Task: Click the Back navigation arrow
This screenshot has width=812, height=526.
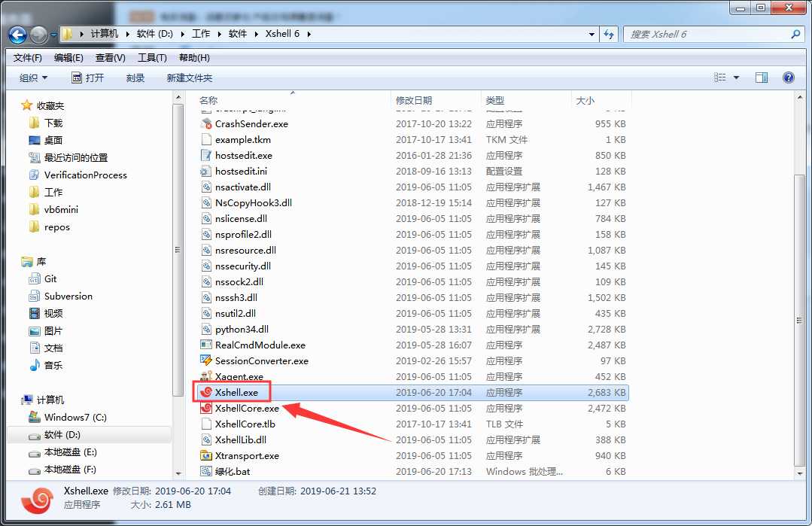Action: tap(17, 35)
